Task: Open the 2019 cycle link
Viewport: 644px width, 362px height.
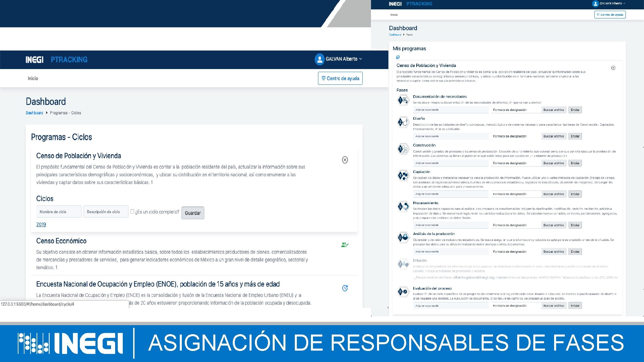Action: coord(41,225)
